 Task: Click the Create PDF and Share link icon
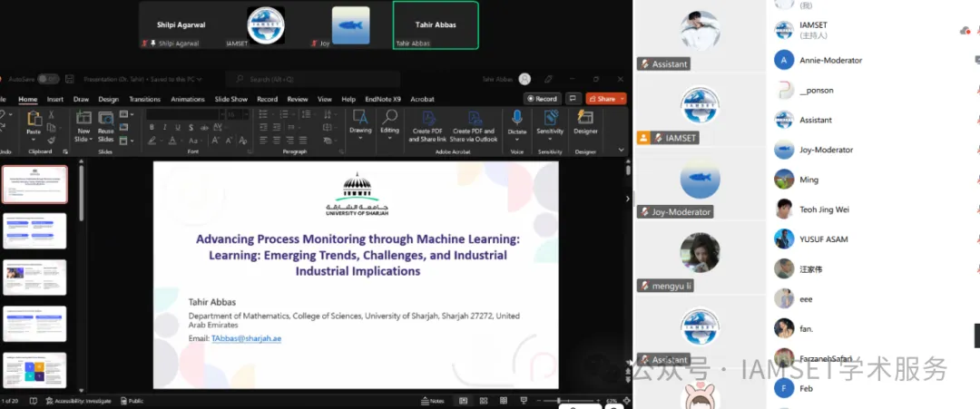428,118
